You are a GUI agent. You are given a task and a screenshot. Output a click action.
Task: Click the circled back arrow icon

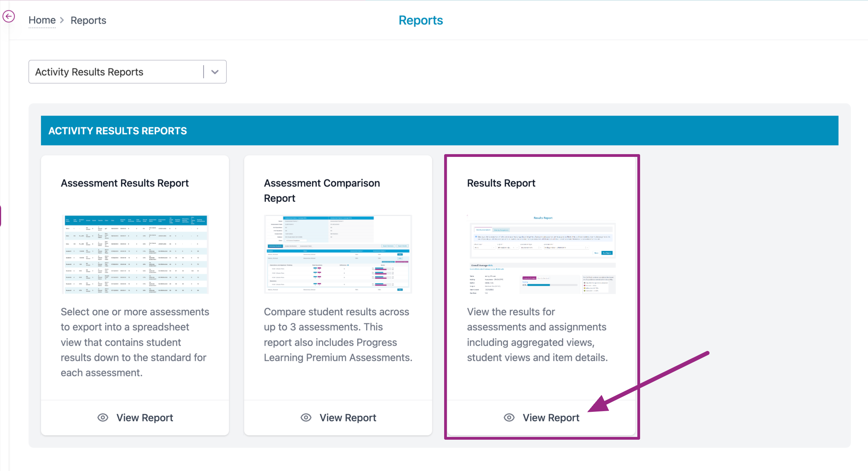pyautogui.click(x=9, y=16)
